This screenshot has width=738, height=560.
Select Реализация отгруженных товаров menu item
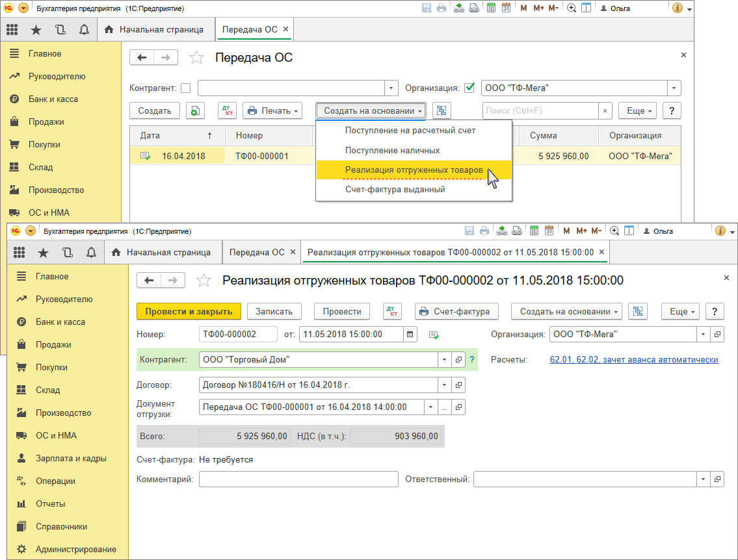click(x=414, y=170)
